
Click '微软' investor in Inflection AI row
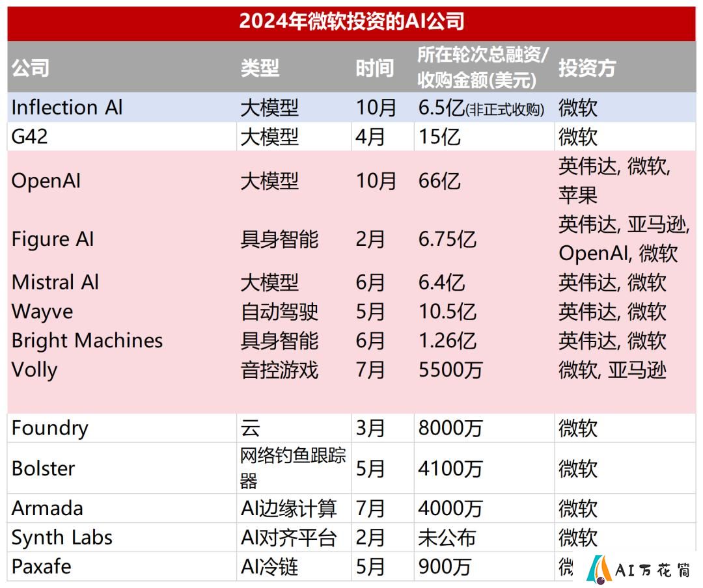(578, 108)
